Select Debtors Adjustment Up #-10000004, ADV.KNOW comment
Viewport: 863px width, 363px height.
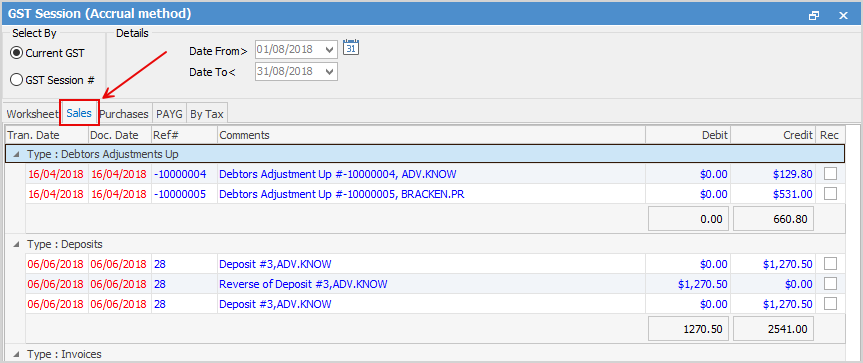pos(338,174)
